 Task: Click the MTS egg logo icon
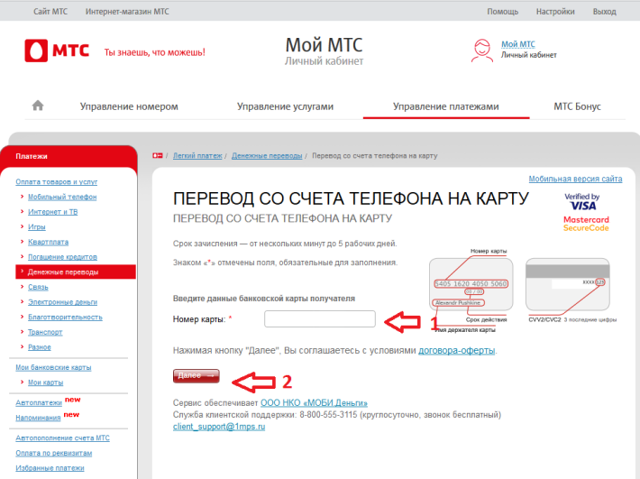36,51
